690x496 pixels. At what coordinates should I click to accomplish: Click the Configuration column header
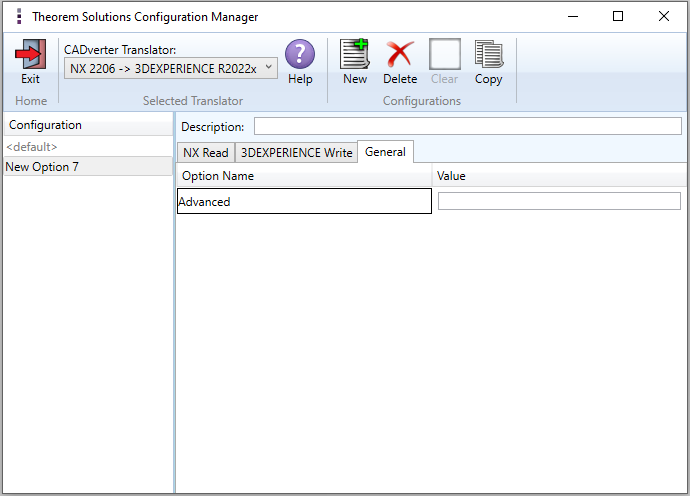(x=88, y=125)
